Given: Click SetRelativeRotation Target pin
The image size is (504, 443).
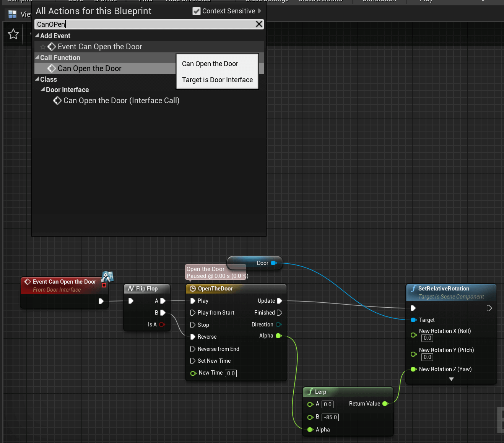Looking at the screenshot, I should coord(413,320).
